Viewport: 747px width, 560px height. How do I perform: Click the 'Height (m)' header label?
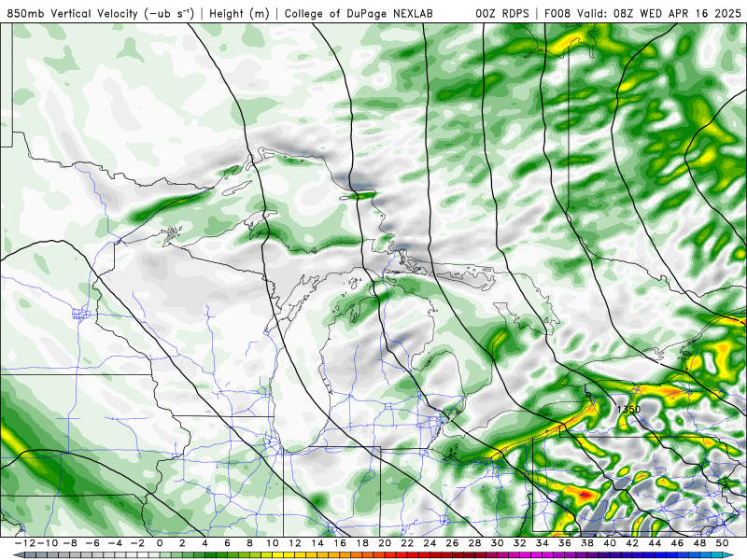(x=239, y=13)
